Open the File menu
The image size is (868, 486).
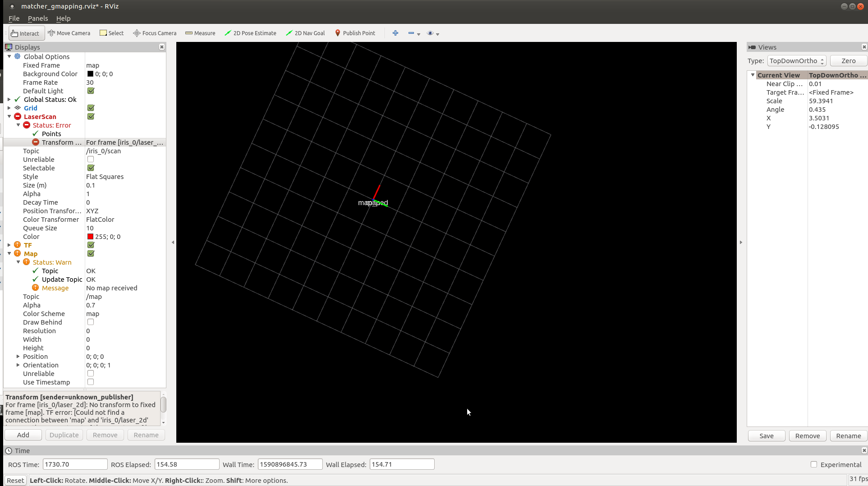pyautogui.click(x=14, y=18)
